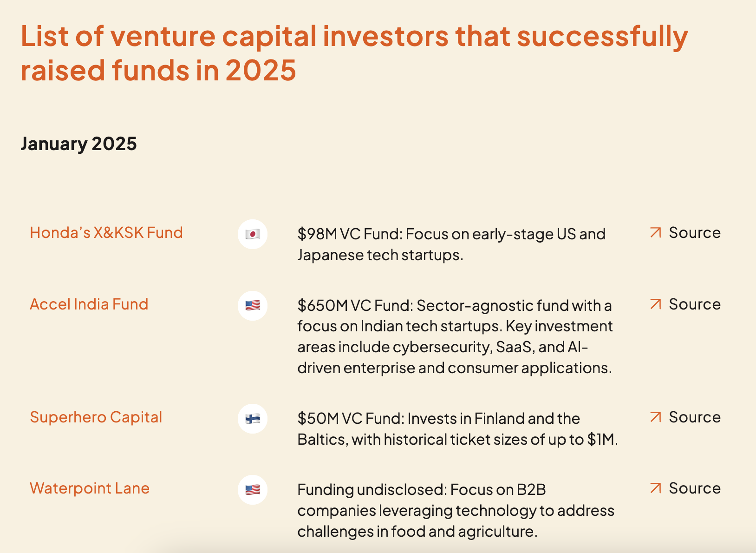Click US flag icon beside Accel India Fund
Viewport: 756px width, 553px height.
click(x=253, y=306)
